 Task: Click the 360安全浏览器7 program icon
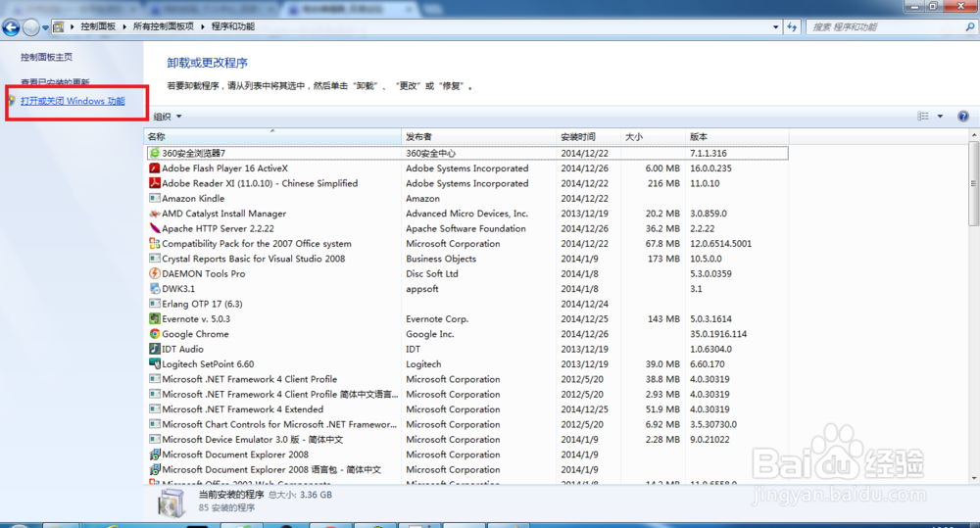coord(155,153)
